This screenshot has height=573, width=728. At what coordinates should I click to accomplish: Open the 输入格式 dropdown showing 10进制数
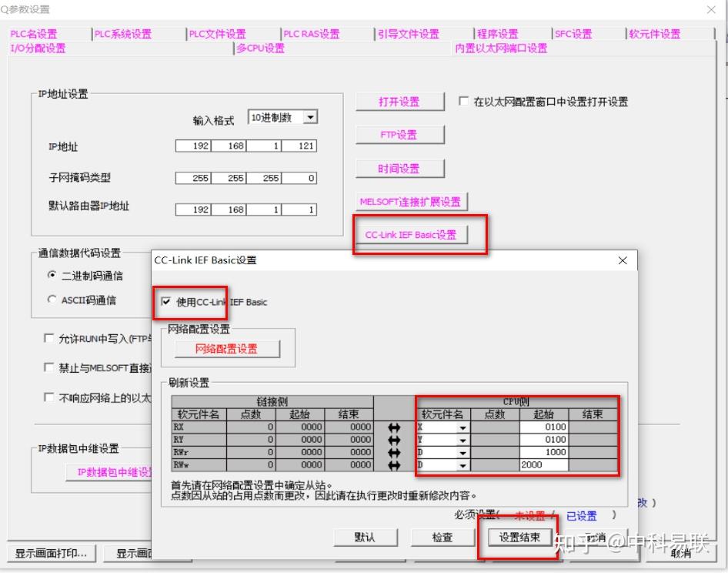(310, 117)
